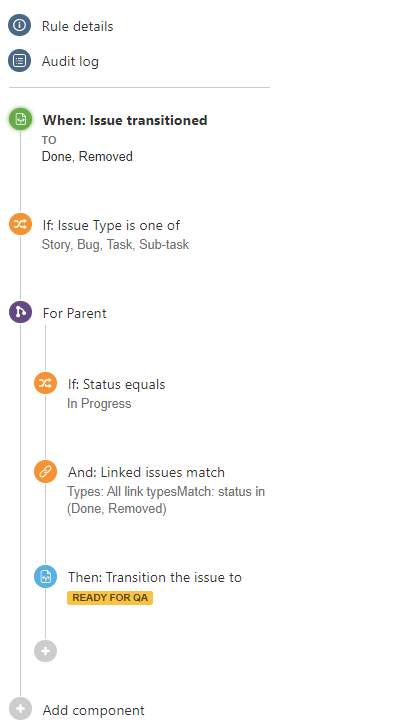The width and height of the screenshot is (414, 728).
Task: Click the orange Status equals condition icon
Action: 45,384
